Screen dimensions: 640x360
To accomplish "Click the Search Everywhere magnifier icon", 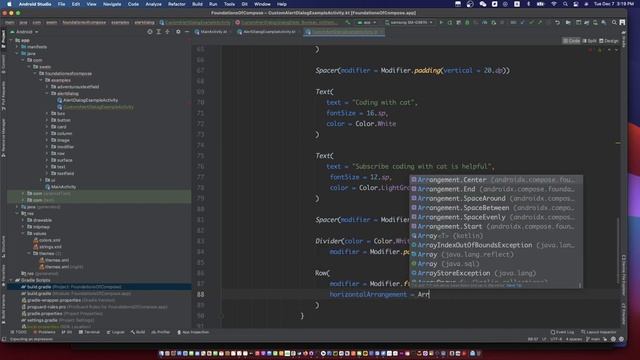I will click(614, 22).
